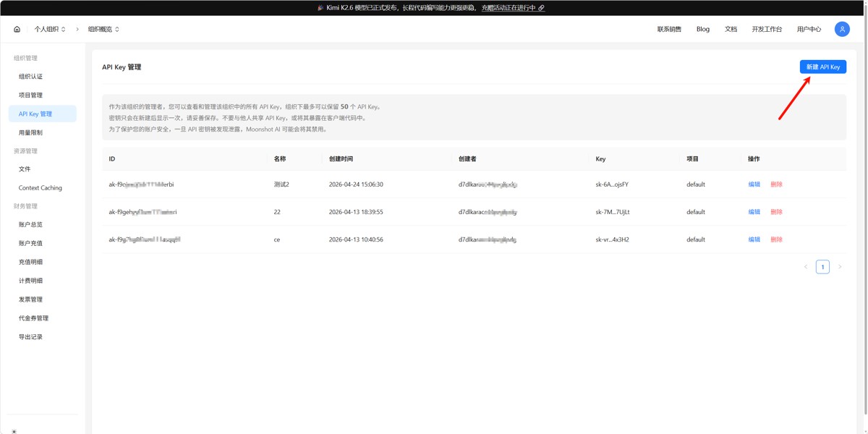Click 编辑 for the key named ce
This screenshot has width=868, height=434.
(754, 239)
